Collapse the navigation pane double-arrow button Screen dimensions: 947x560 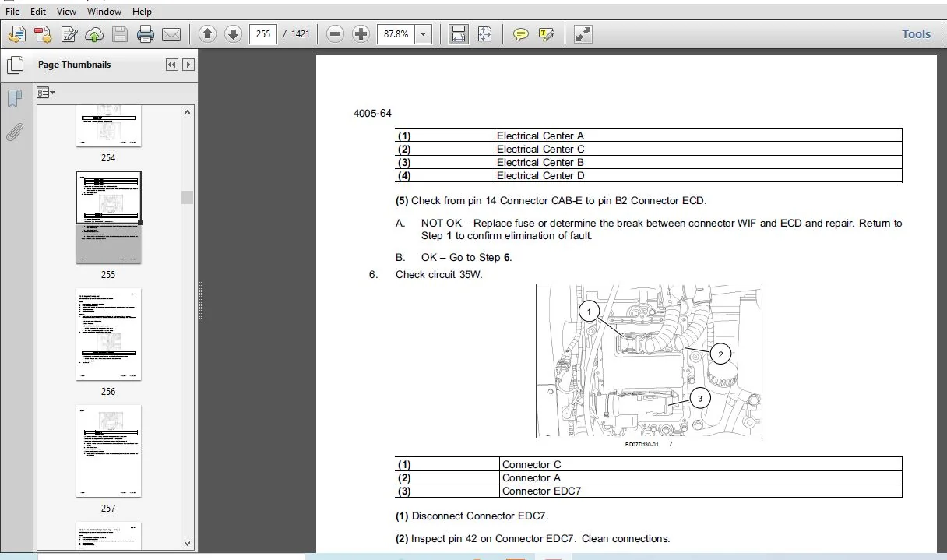click(172, 65)
